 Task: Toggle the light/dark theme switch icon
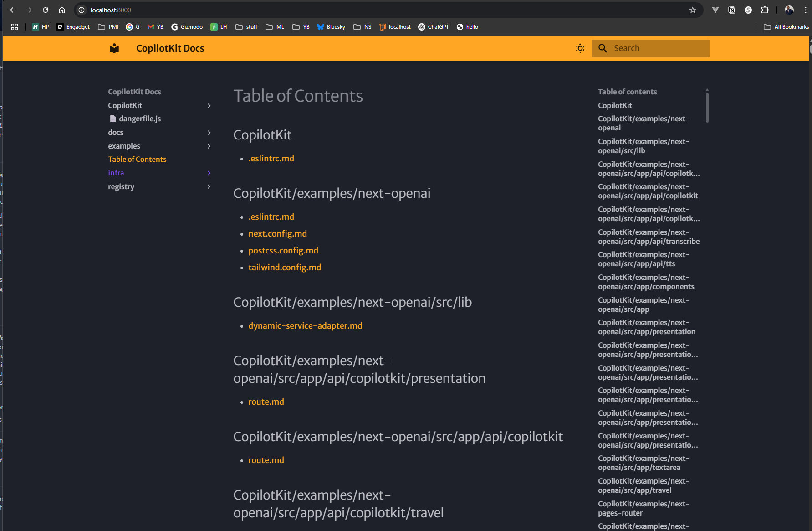tap(580, 48)
